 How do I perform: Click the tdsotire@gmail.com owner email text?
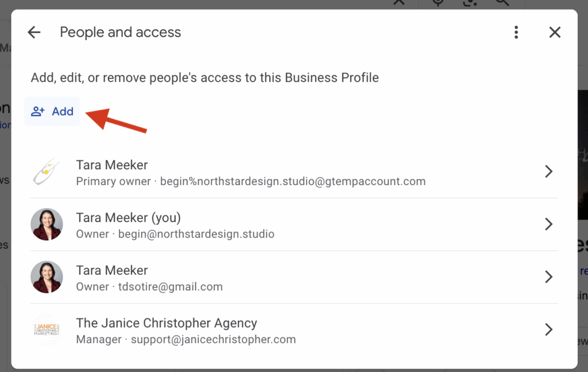click(x=170, y=287)
